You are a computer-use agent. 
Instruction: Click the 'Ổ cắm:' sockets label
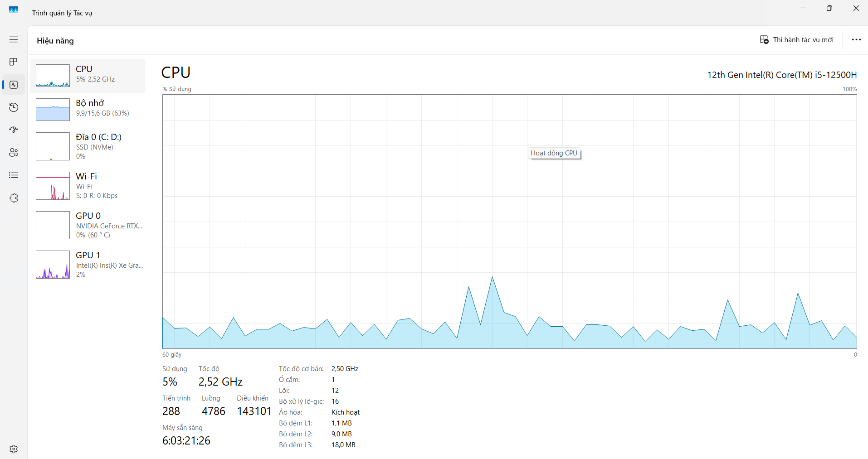289,380
